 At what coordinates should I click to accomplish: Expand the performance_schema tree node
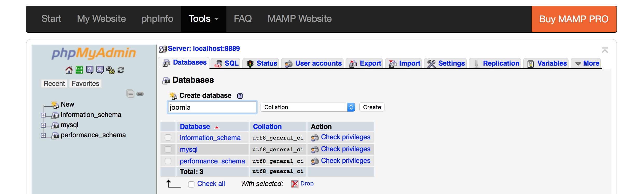pyautogui.click(x=43, y=135)
